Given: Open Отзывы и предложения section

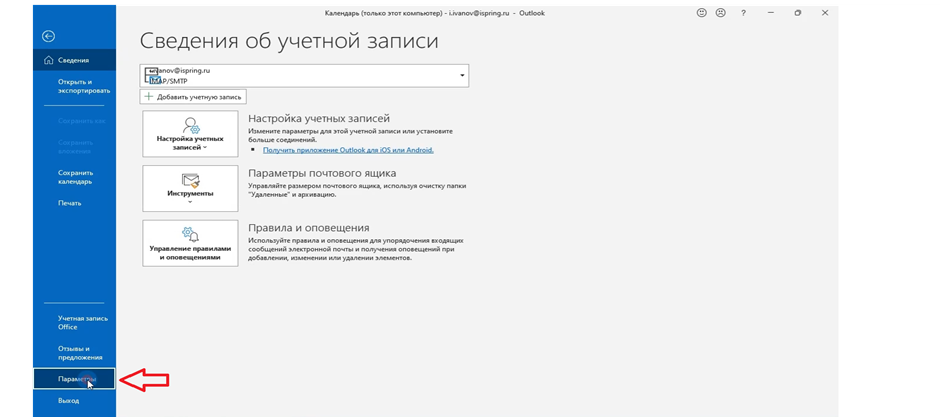Looking at the screenshot, I should pyautogui.click(x=80, y=352).
